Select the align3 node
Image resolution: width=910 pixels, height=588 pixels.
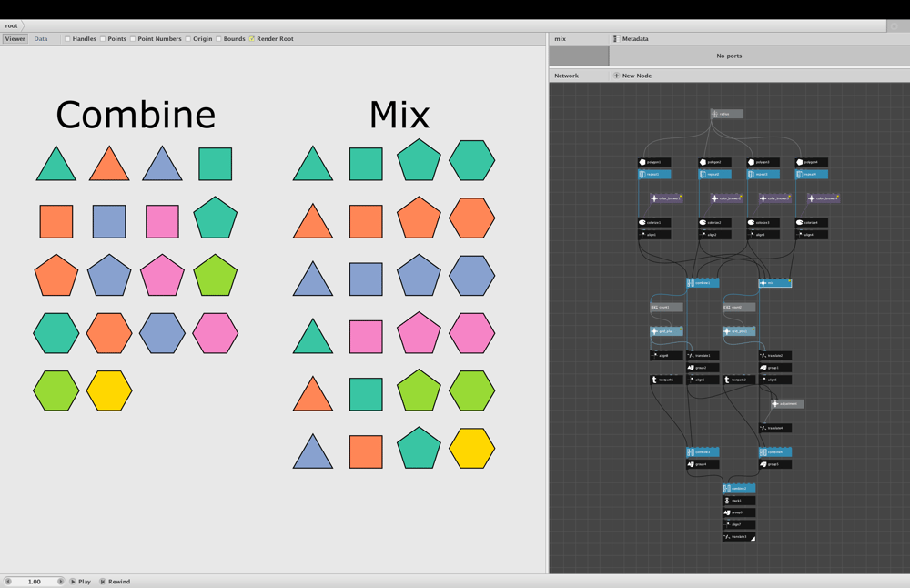(x=763, y=235)
